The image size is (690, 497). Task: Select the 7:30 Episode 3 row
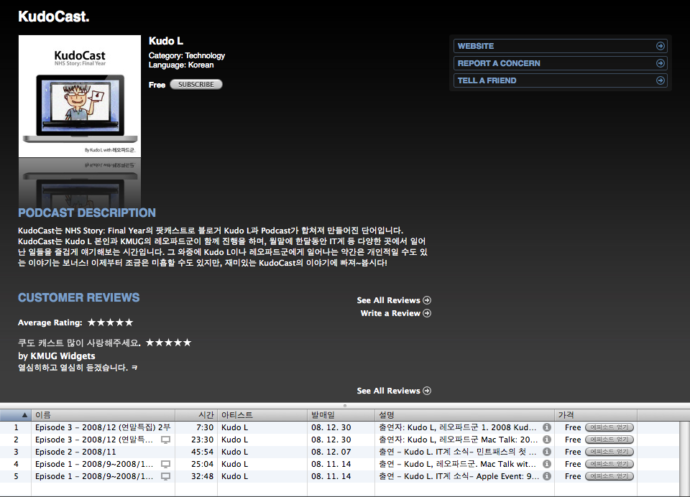340,427
